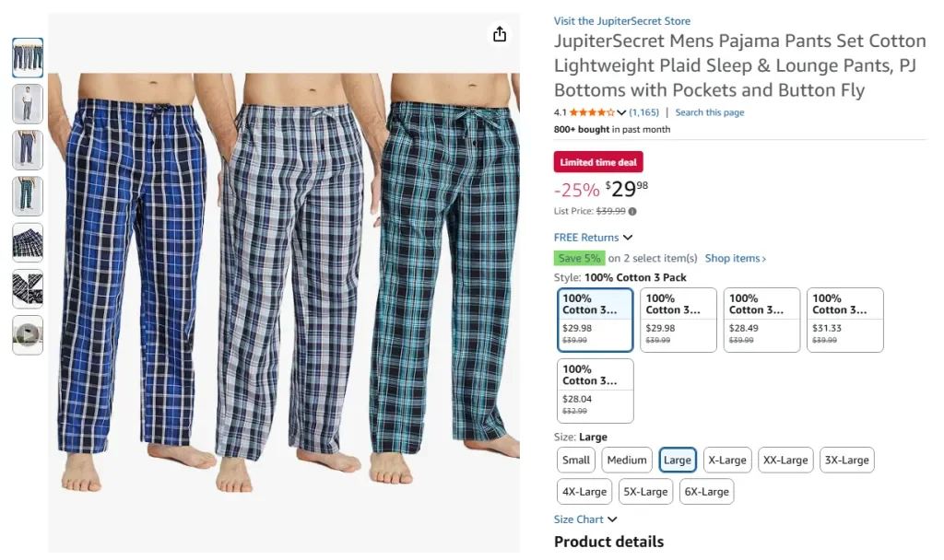Select the $28.04 style option
The height and width of the screenshot is (560, 944).
tap(595, 389)
